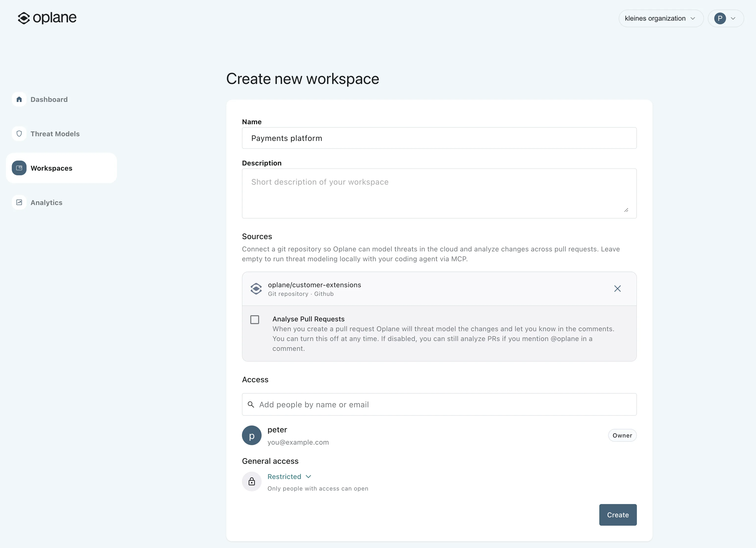
Task: Open Threat Models in the sidebar
Action: pos(61,134)
